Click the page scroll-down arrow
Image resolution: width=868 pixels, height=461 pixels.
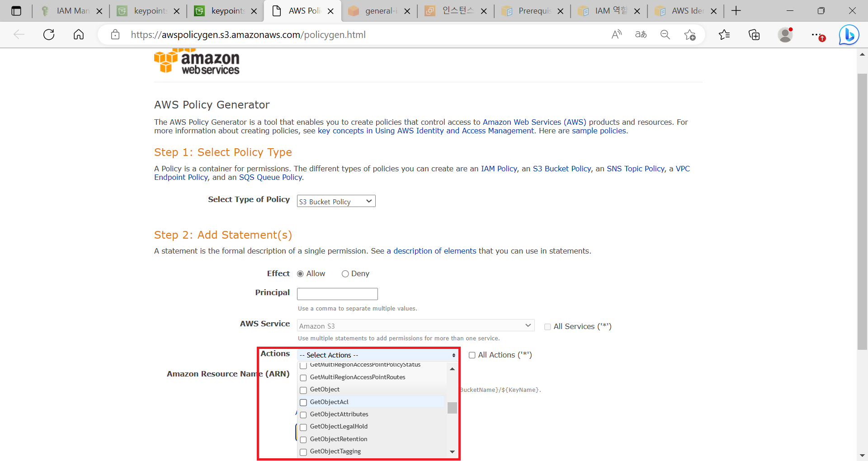coord(862,456)
